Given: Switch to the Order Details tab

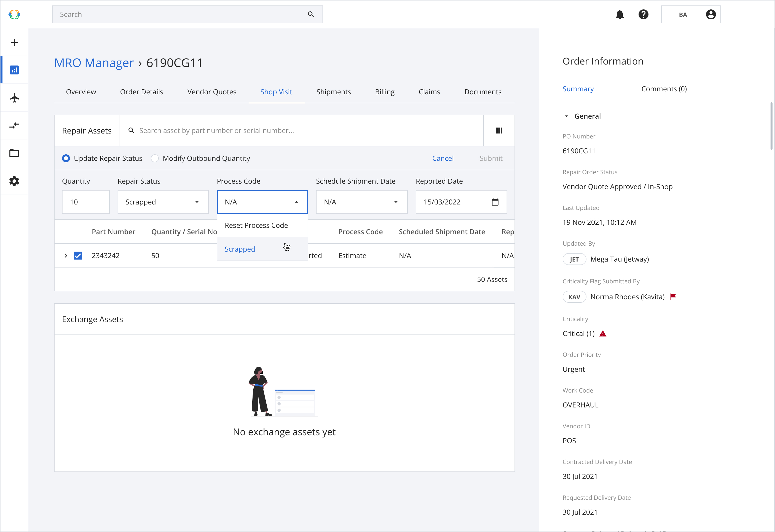Looking at the screenshot, I should (141, 92).
